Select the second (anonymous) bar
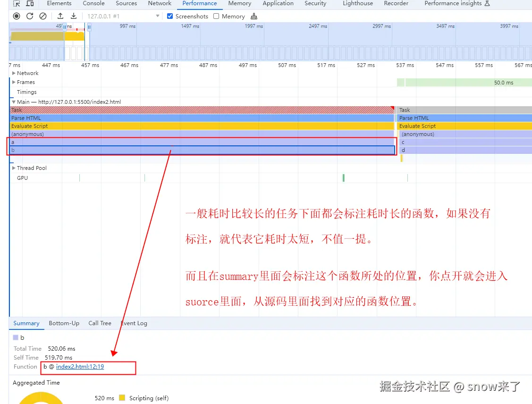532x404 pixels. 465,134
